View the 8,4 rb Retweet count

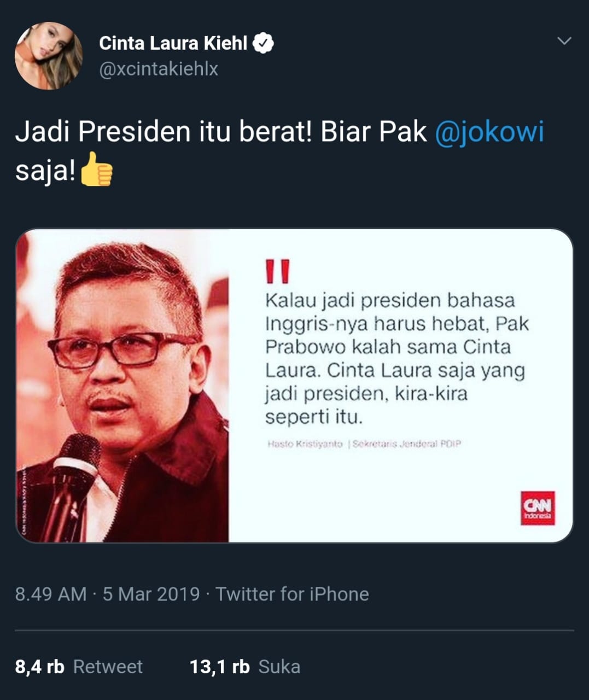click(79, 667)
